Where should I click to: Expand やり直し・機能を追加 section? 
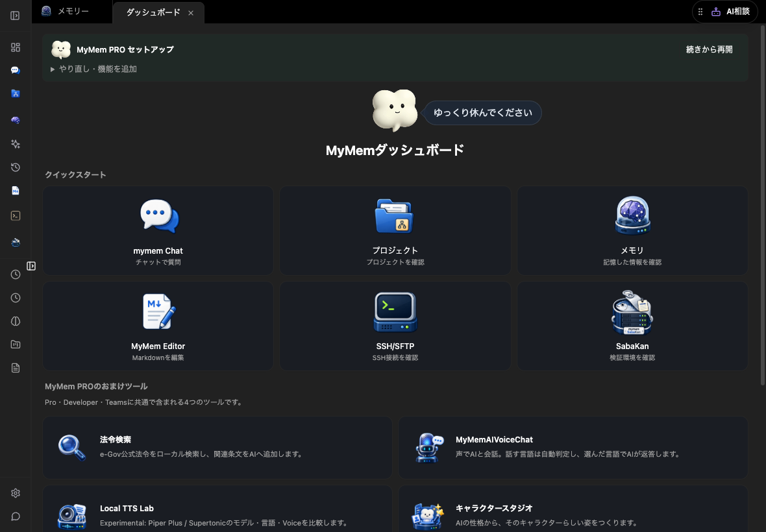point(93,69)
